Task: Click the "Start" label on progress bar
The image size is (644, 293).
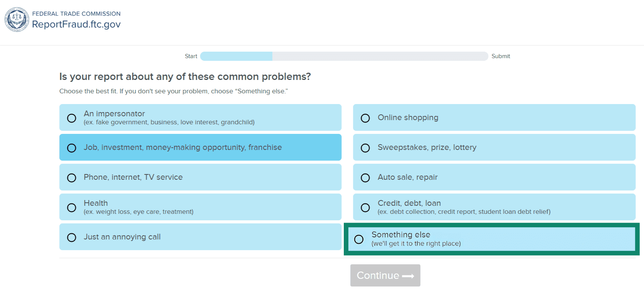Action: [x=191, y=56]
